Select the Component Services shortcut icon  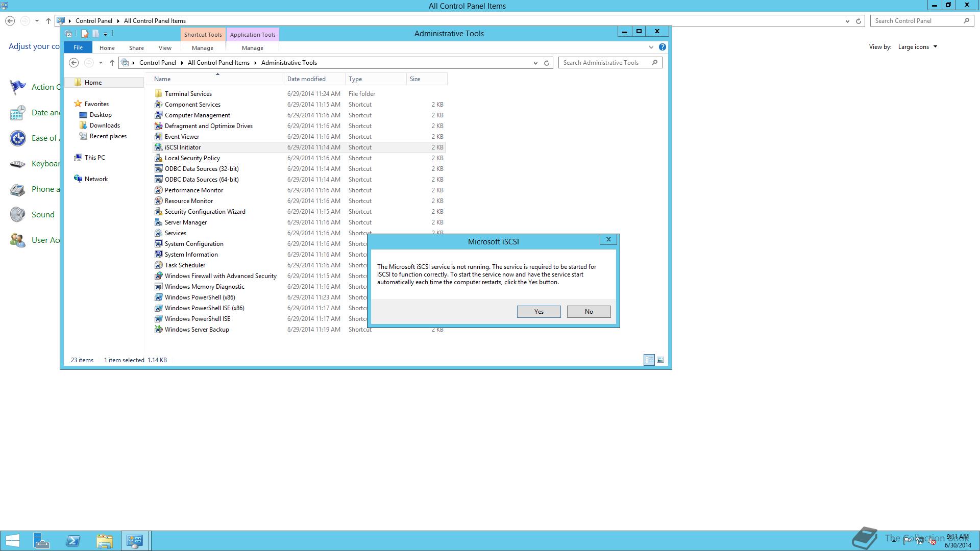point(158,104)
